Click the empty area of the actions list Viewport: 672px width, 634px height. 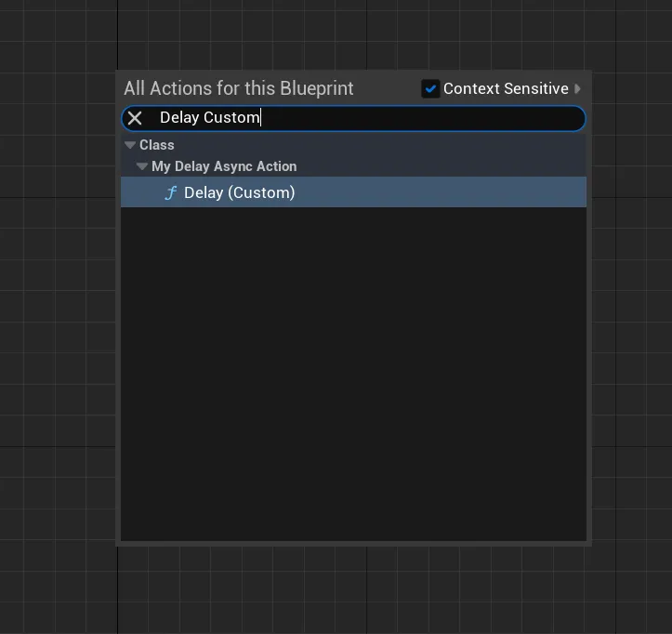click(x=353, y=372)
